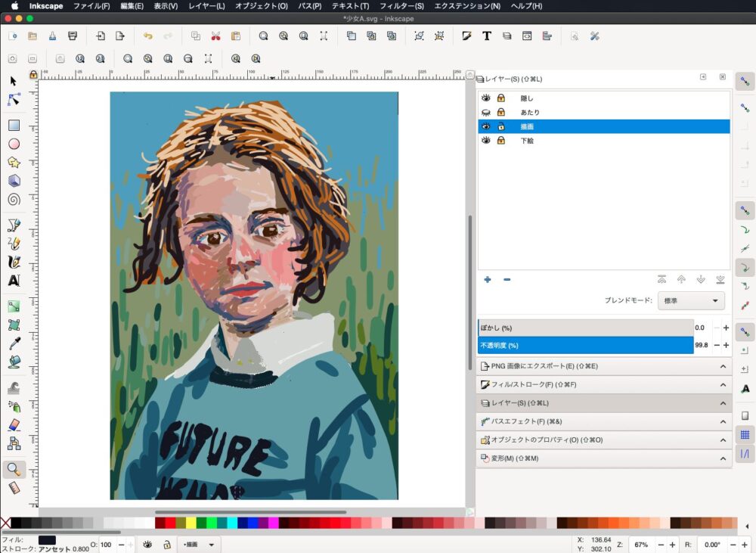Select the Star and polygon tool
This screenshot has width=756, height=553.
14,163
